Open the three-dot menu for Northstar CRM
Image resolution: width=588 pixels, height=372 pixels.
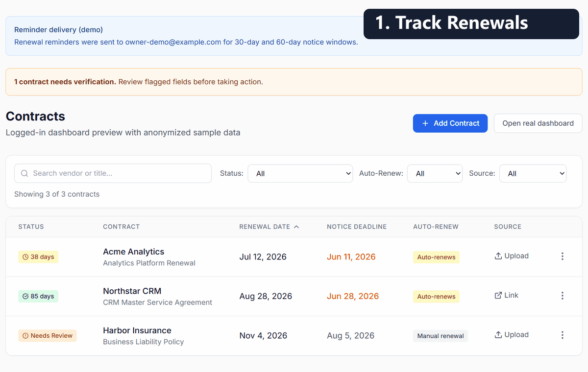pos(563,296)
